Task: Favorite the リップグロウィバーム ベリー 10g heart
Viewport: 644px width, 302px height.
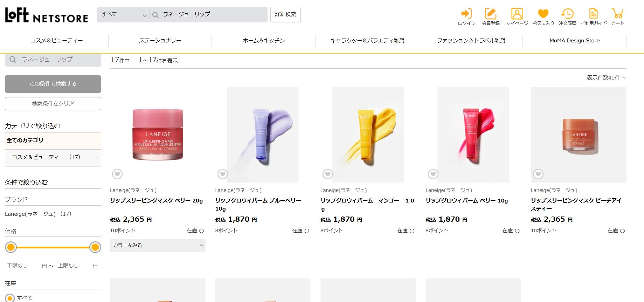Action: pyautogui.click(x=433, y=174)
